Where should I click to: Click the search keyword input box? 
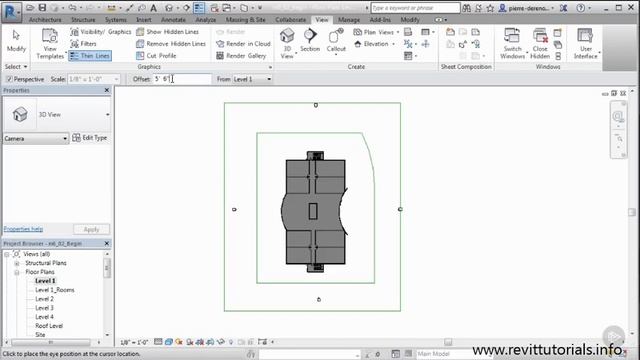(416, 8)
